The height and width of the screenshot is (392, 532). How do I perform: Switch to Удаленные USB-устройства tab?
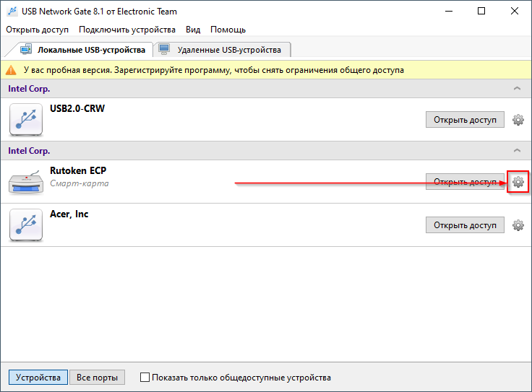tap(222, 50)
